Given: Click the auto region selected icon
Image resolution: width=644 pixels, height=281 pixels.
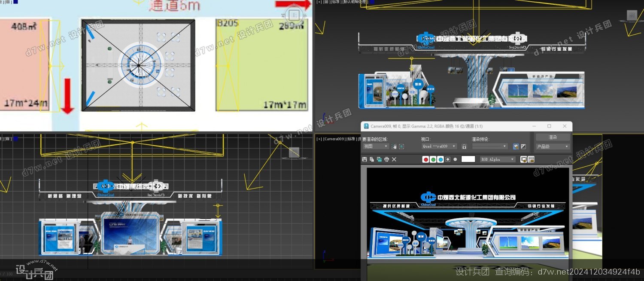Looking at the screenshot, I should (x=401, y=147).
